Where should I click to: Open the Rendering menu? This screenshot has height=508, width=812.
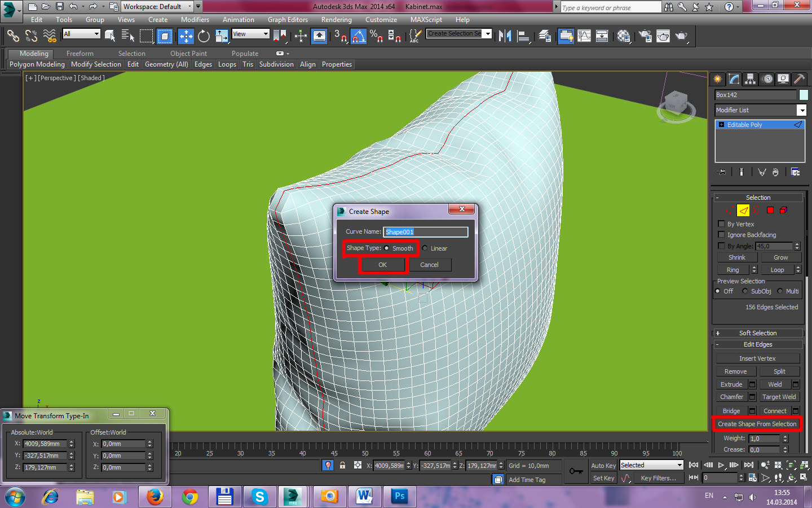(x=337, y=20)
